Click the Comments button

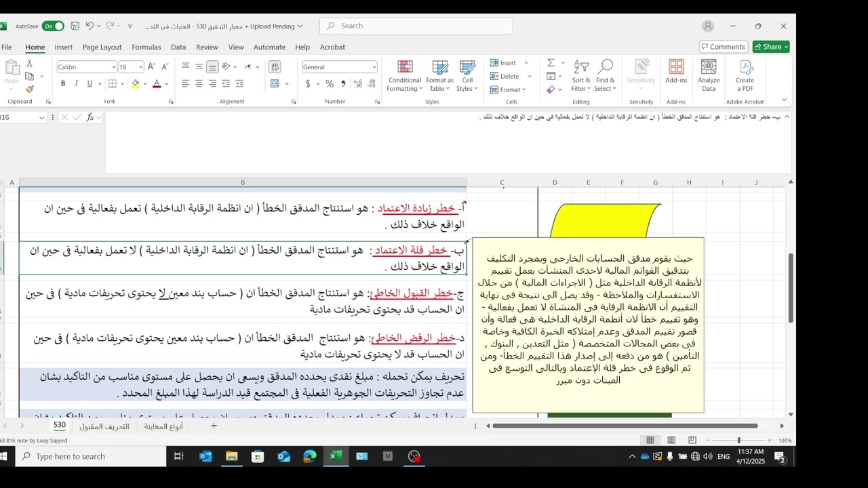tap(723, 47)
